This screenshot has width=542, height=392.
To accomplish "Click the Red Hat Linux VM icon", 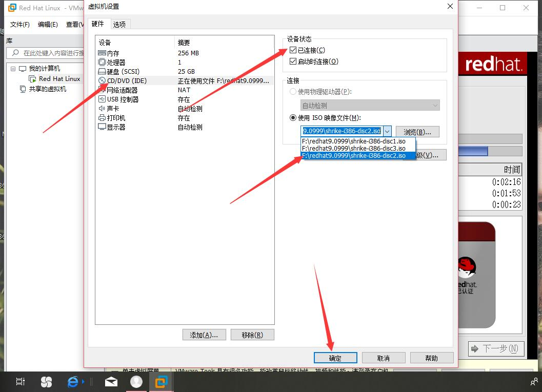I will click(x=32, y=79).
